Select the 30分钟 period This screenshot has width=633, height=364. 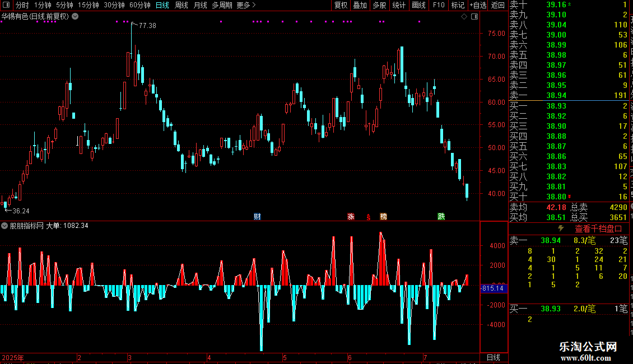(x=114, y=5)
